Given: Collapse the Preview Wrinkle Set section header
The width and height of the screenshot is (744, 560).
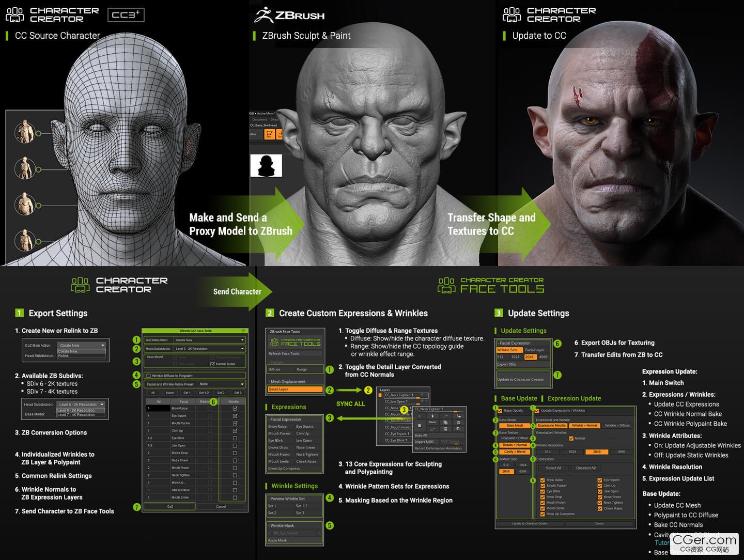Looking at the screenshot, I should pos(286,499).
